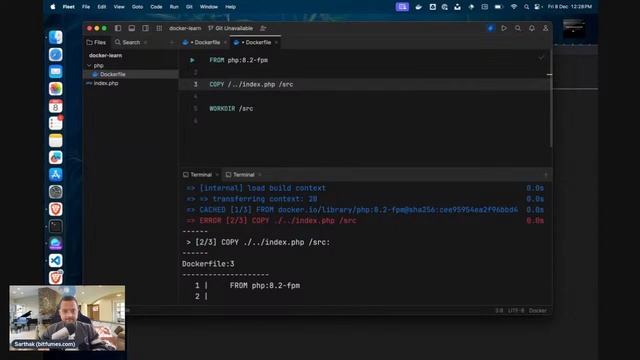Viewport: 640px width, 360px height.
Task: Click line number 3 in gutter
Action: [196, 84]
